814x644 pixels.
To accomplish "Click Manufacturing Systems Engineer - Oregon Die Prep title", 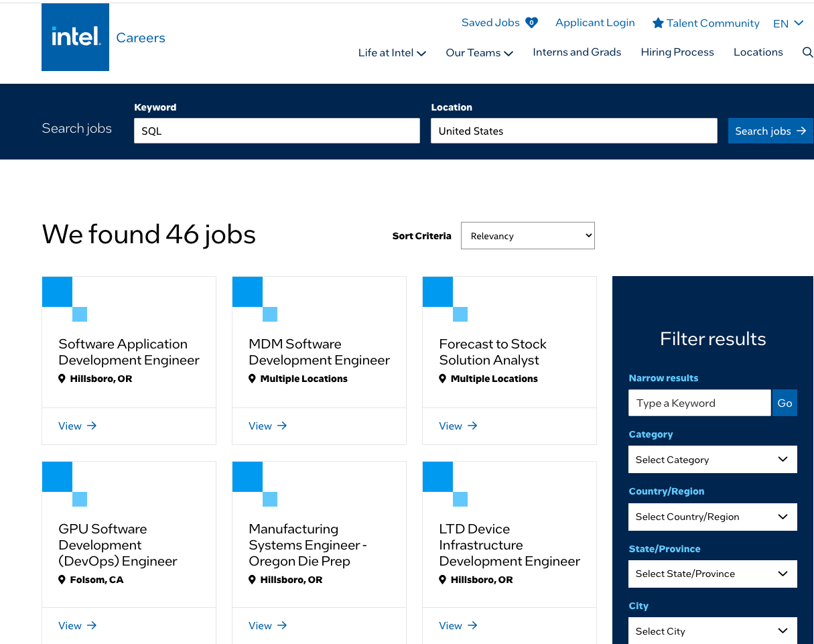I will (x=308, y=545).
